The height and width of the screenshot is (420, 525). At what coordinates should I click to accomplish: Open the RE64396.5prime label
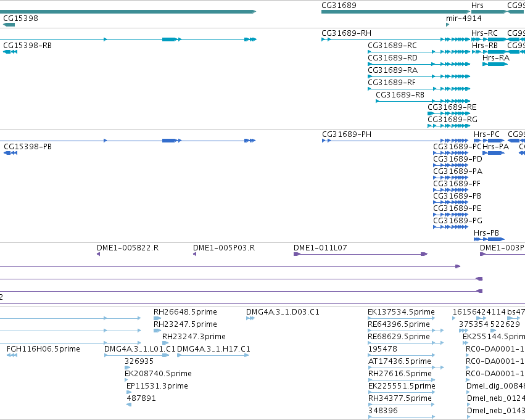point(399,324)
